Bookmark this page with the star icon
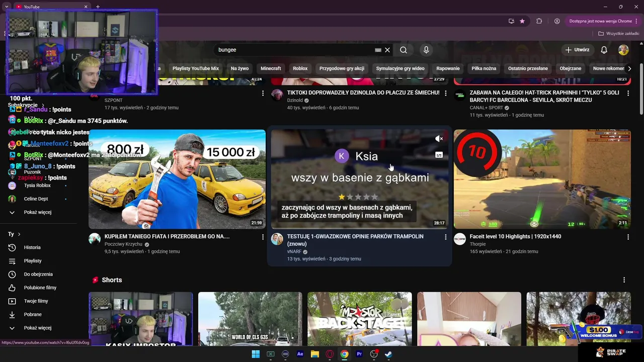This screenshot has height=362, width=644. click(x=522, y=21)
